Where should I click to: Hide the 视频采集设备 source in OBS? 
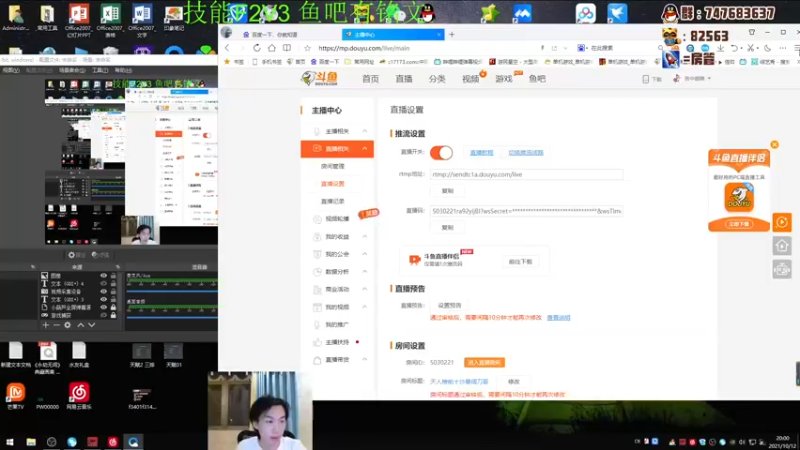[x=104, y=291]
